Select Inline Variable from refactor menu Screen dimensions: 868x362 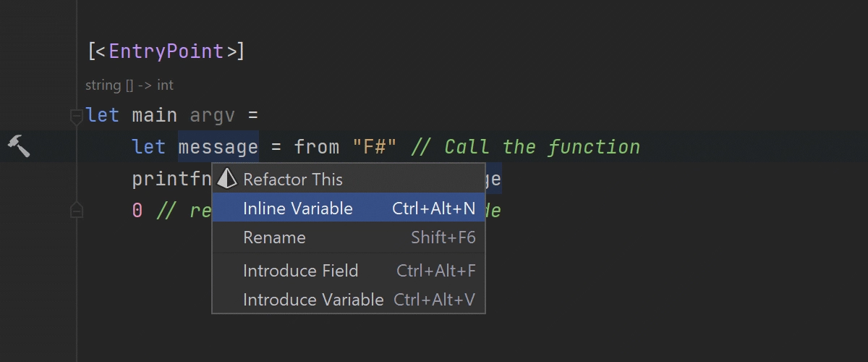coord(349,209)
